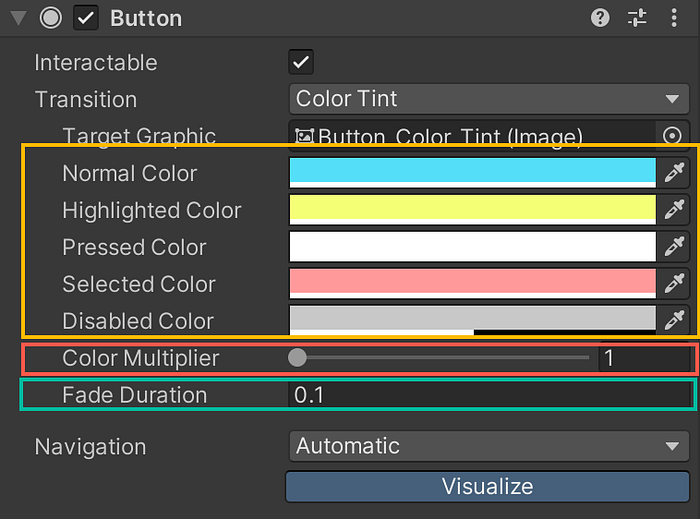Viewport: 700px width, 519px height.
Task: Open the Transition dropdown
Action: click(487, 99)
